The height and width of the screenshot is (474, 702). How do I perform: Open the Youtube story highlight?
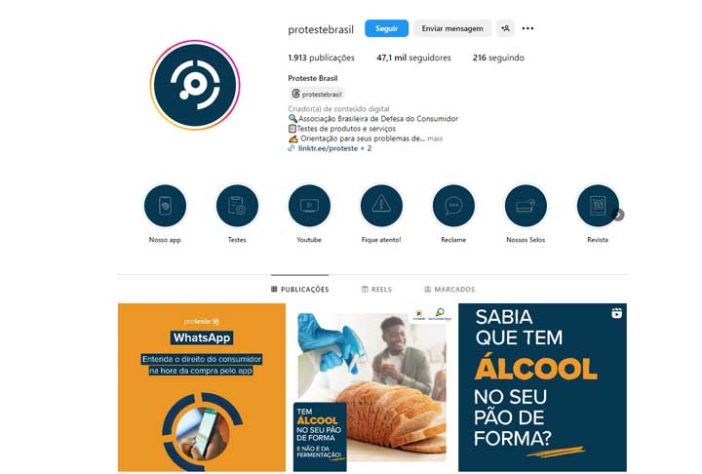click(x=309, y=206)
